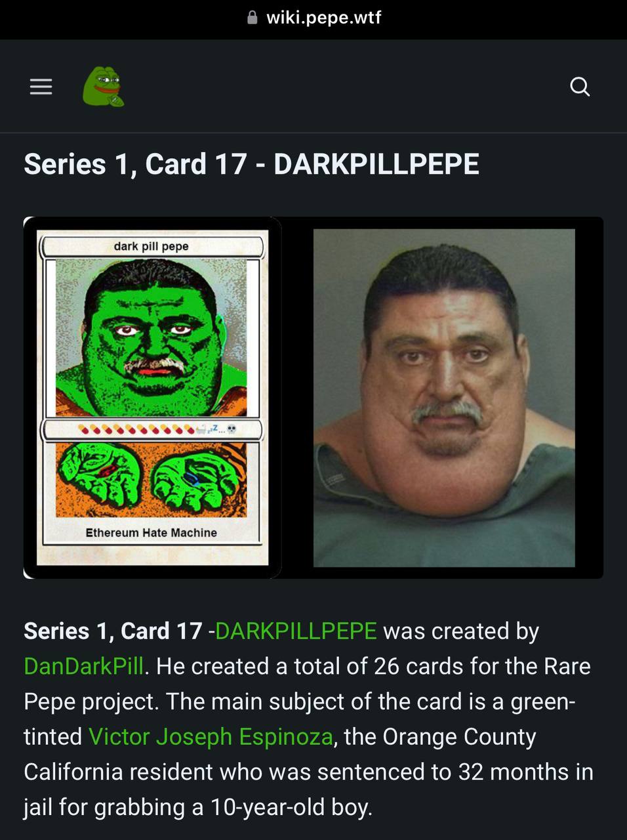Open the Victor Joseph Espinoza link

tap(211, 736)
